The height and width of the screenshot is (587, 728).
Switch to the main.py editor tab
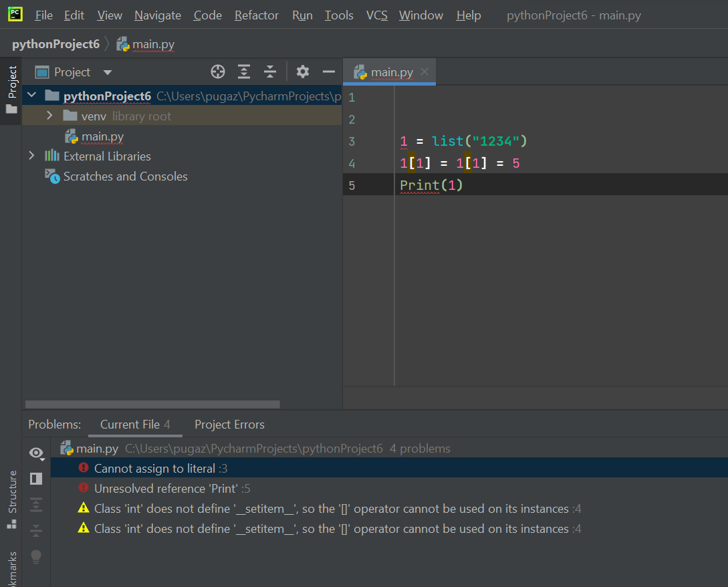coord(389,72)
